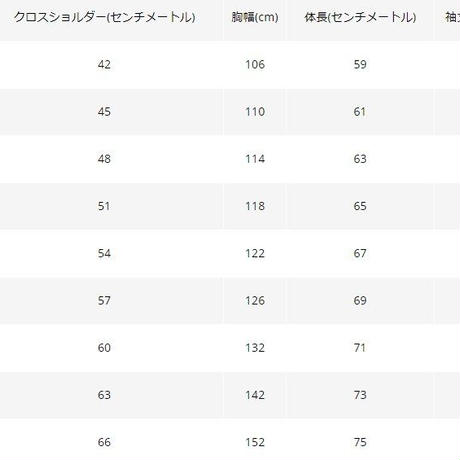Viewport: 460px width, 460px height.
Task: Select chest width 106 cell
Action: (x=255, y=64)
